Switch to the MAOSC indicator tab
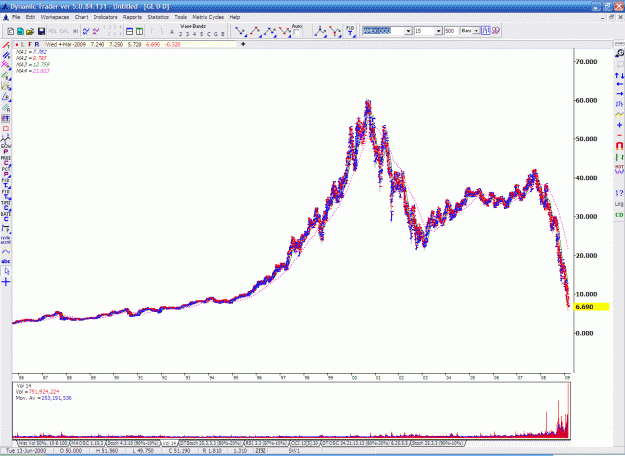Image resolution: width=625 pixels, height=456 pixels. pos(88,443)
